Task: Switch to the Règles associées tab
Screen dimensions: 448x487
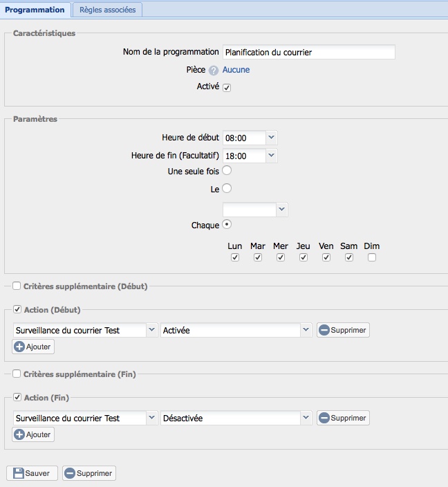Action: (107, 10)
